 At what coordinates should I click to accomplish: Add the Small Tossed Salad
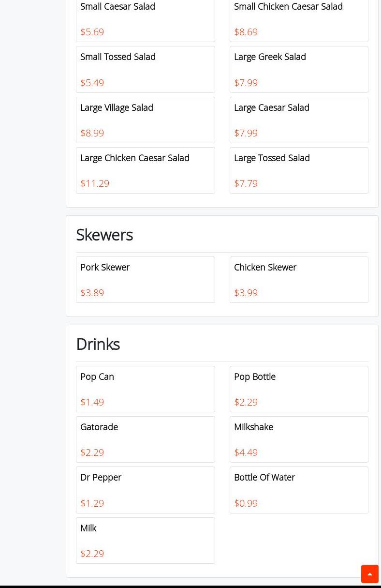pyautogui.click(x=145, y=69)
